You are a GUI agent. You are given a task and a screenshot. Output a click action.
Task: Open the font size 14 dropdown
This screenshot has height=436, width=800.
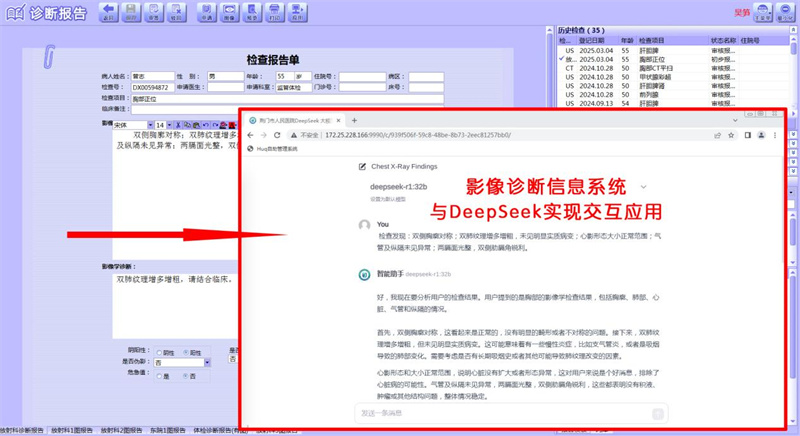pos(169,125)
